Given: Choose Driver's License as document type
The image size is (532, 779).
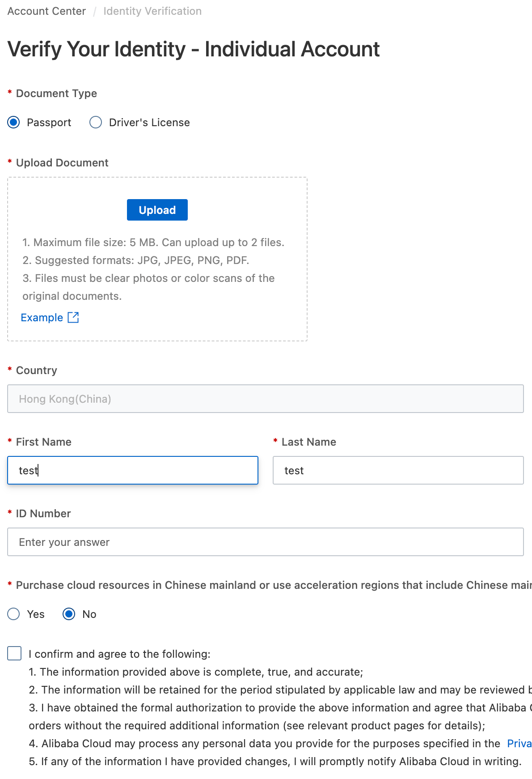Looking at the screenshot, I should click(96, 122).
